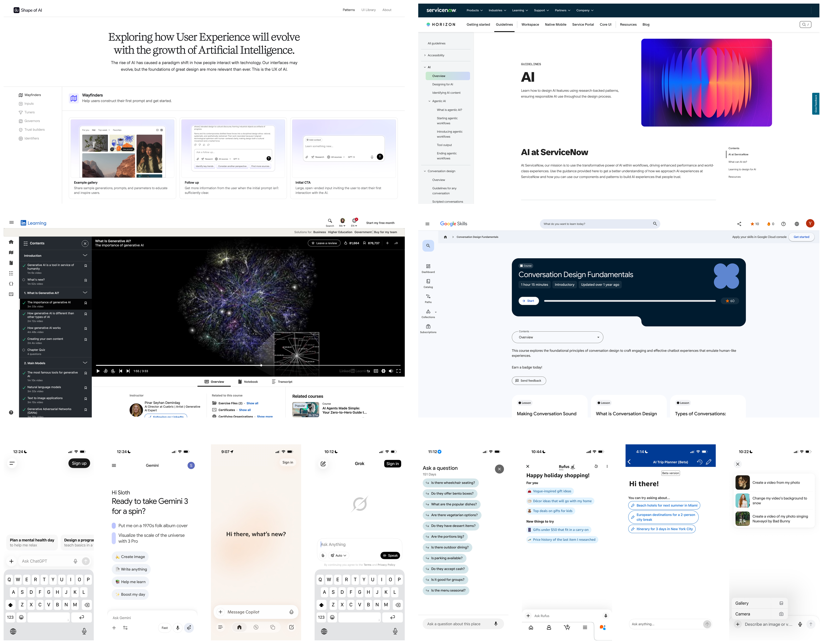Click the search box icon in ServiceNow Horizon
The height and width of the screenshot is (644, 823).
click(805, 25)
